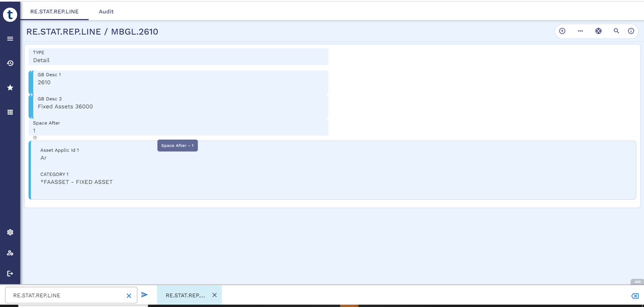Open the hamburger menu in sidebar

pyautogui.click(x=10, y=39)
